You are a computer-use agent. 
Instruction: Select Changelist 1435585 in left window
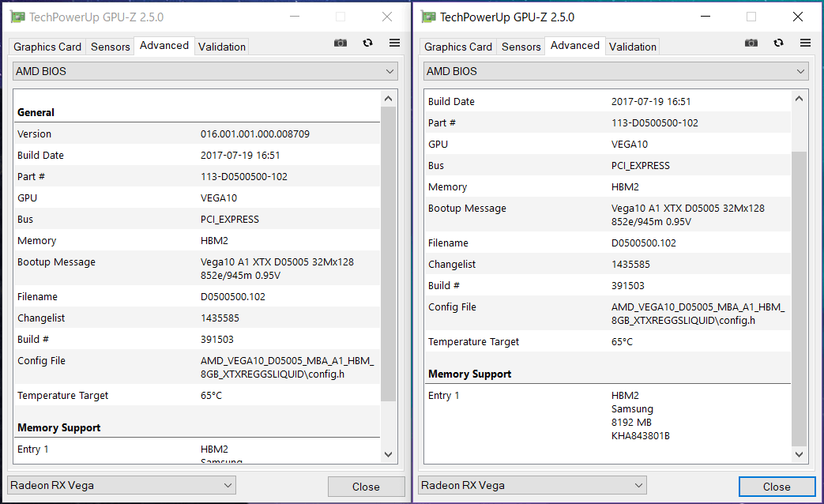(x=220, y=318)
